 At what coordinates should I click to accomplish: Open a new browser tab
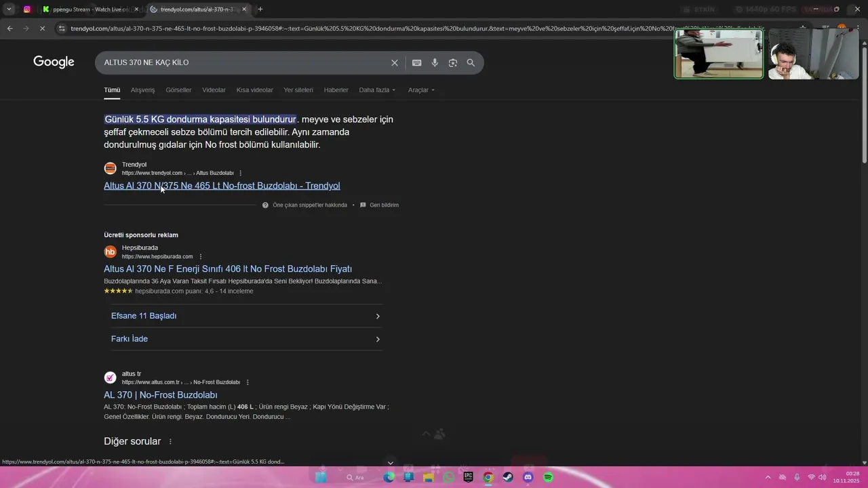(x=260, y=9)
